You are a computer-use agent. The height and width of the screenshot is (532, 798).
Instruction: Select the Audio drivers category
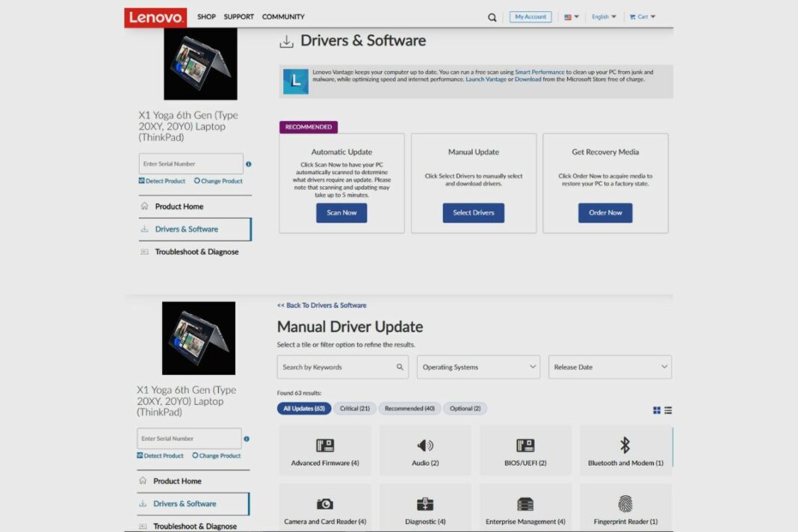click(x=425, y=450)
